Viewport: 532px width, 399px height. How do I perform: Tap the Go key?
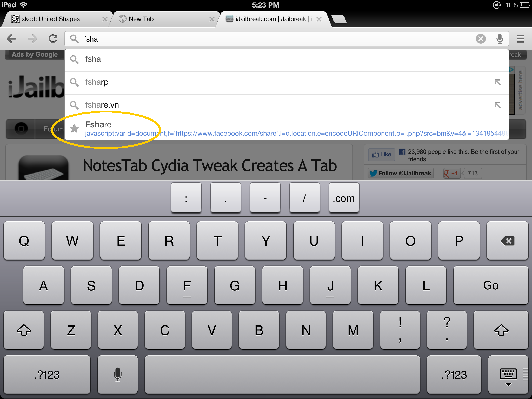tap(491, 285)
